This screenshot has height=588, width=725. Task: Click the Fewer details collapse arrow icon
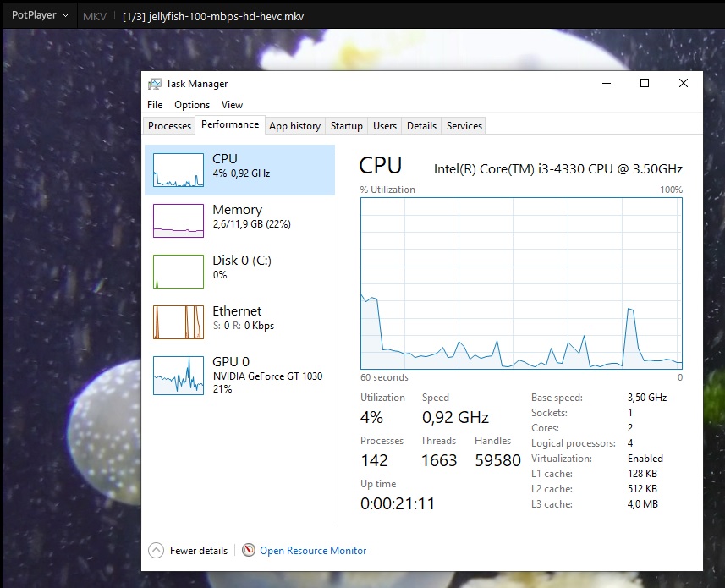coord(156,551)
